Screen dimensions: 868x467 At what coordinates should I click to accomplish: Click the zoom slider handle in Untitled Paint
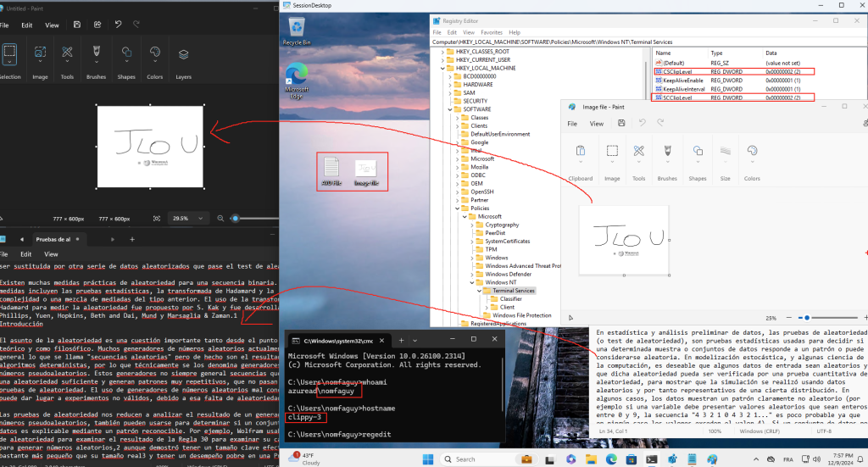pyautogui.click(x=236, y=219)
